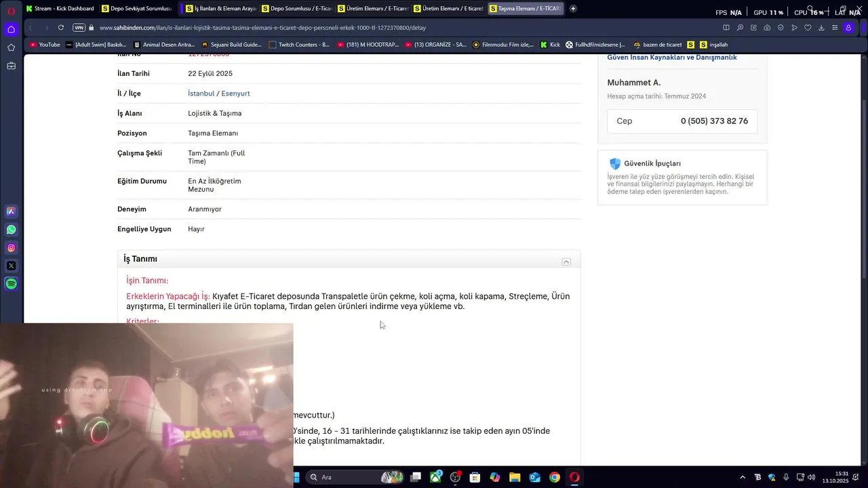Image resolution: width=868 pixels, height=488 pixels.
Task: Open Xbox app from taskbar
Action: click(435, 477)
